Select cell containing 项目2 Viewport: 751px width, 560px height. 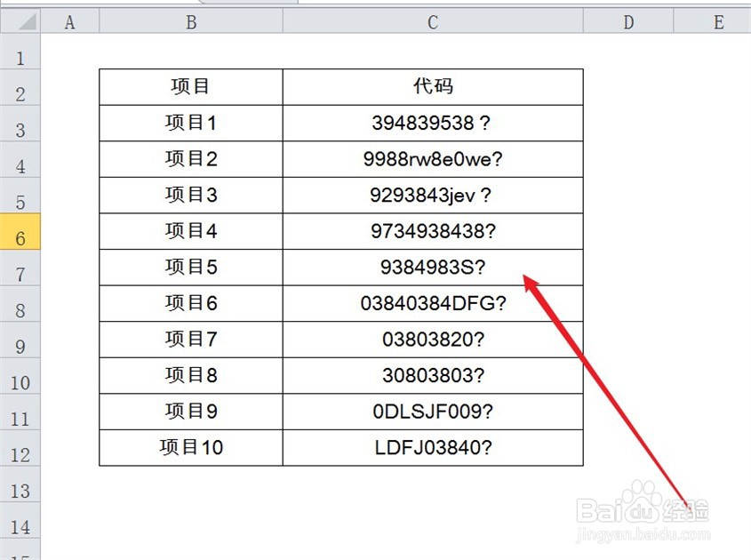191,159
